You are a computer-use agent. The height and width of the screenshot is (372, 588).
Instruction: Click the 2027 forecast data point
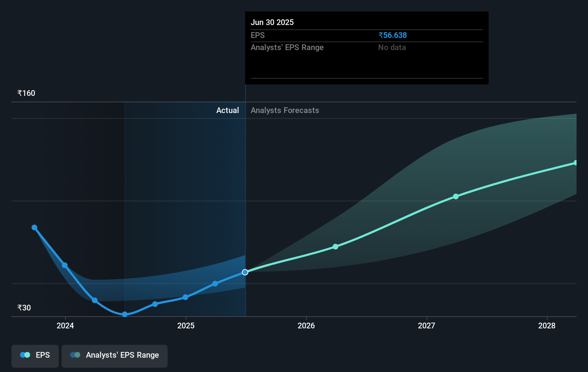(x=456, y=196)
